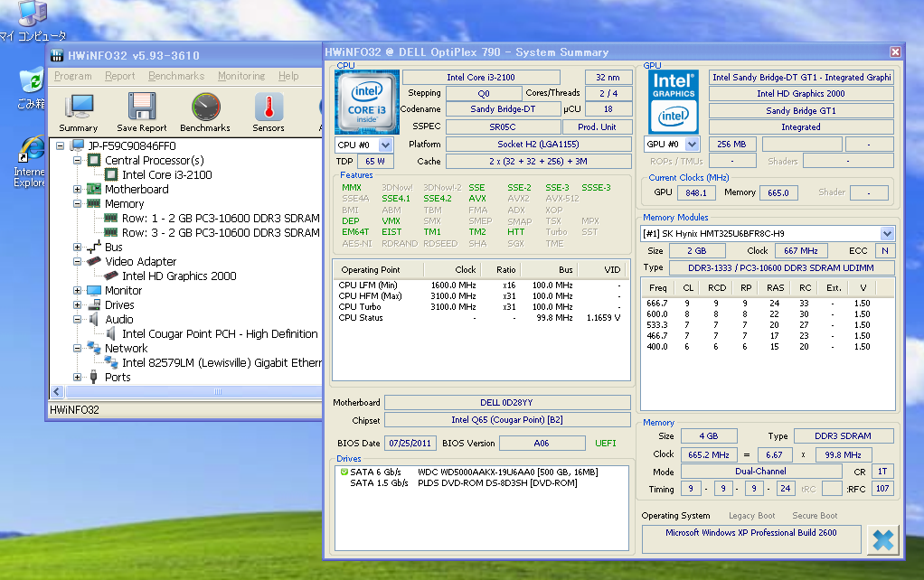The height and width of the screenshot is (580, 924).
Task: Collapse the Memory tree node
Action: 78,204
